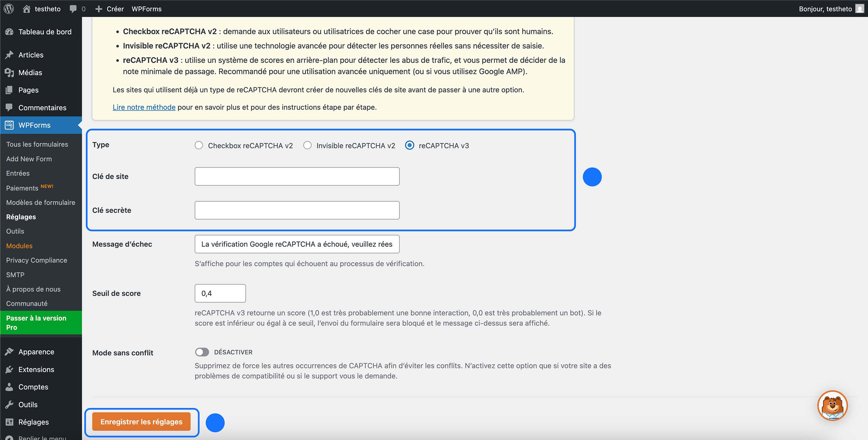This screenshot has height=440, width=868.
Task: Open the Lire notre méthode link
Action: [x=144, y=107]
